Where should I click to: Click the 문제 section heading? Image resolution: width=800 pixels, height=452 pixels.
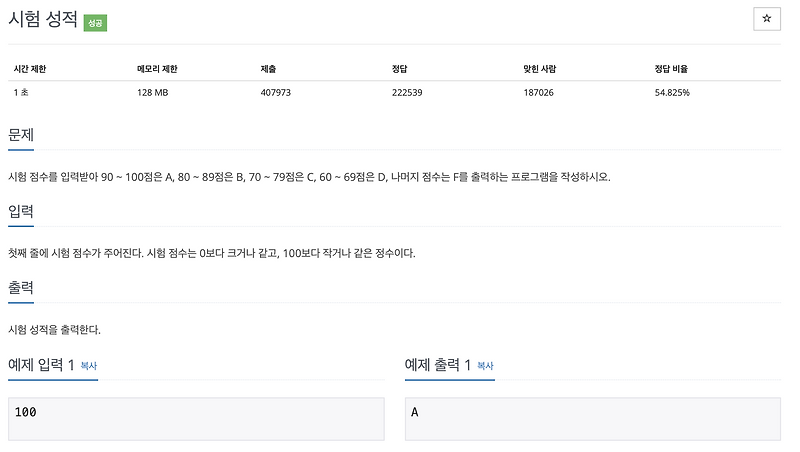click(21, 135)
